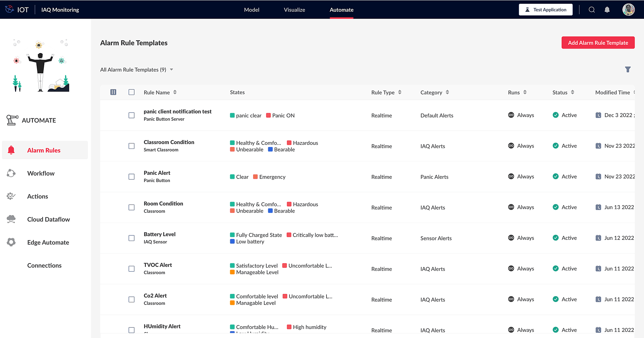Open the user profile avatar
The image size is (644, 338).
[628, 10]
